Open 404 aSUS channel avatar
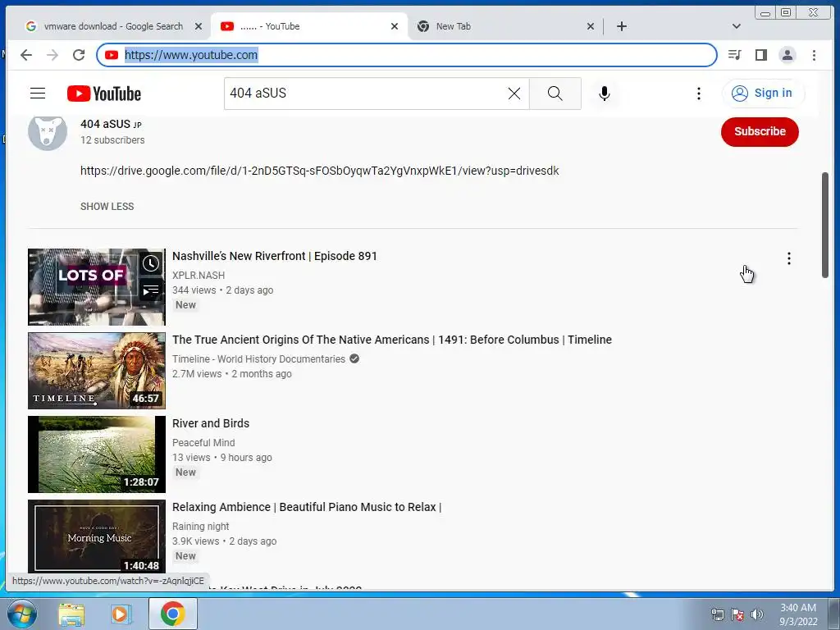 47,132
